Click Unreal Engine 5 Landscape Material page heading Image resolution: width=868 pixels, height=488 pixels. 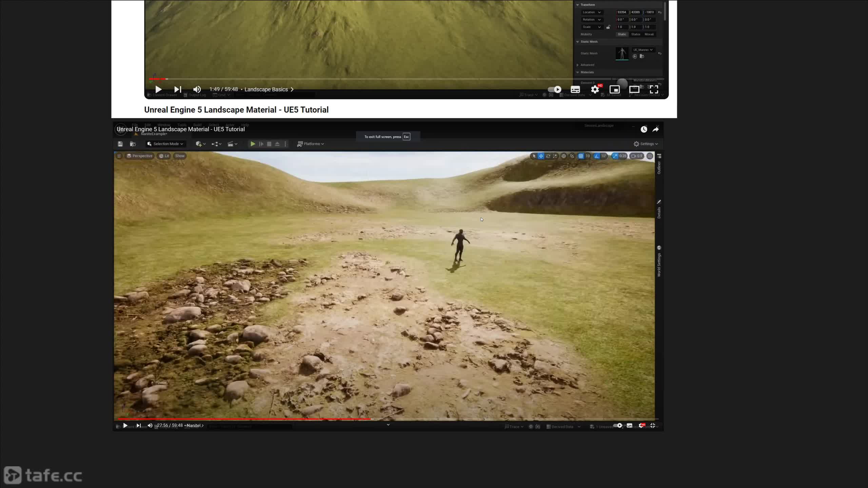[x=236, y=110]
